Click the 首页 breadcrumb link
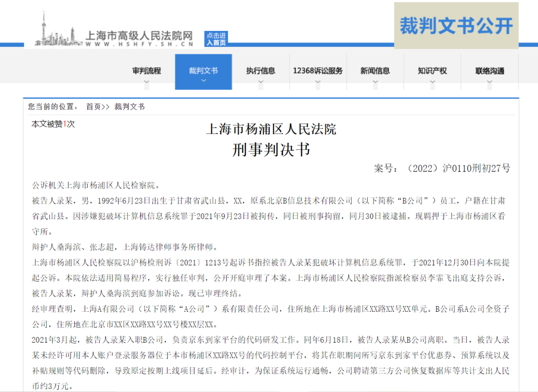This screenshot has width=538, height=392. (94, 107)
